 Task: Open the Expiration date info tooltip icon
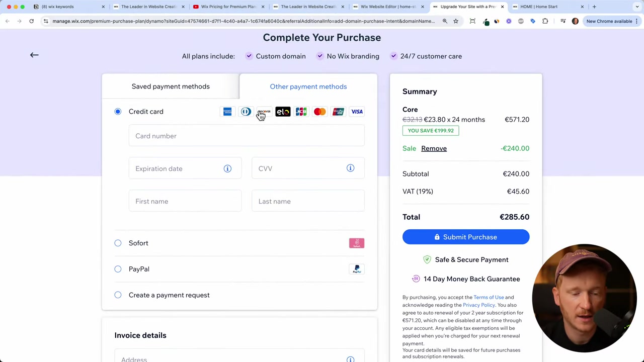[x=227, y=168]
